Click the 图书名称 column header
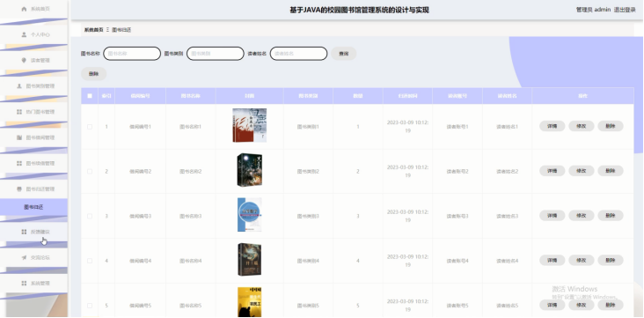The width and height of the screenshot is (644, 318). pos(191,96)
